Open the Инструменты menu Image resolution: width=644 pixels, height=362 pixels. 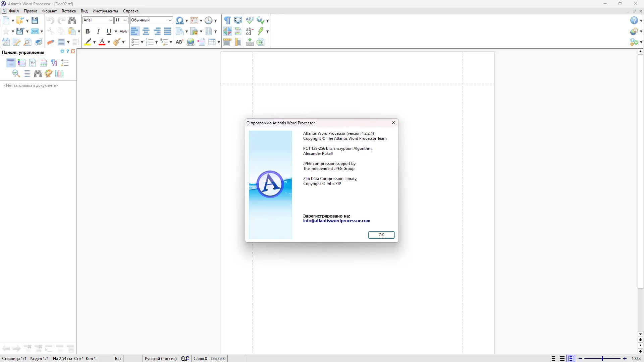pyautogui.click(x=105, y=11)
